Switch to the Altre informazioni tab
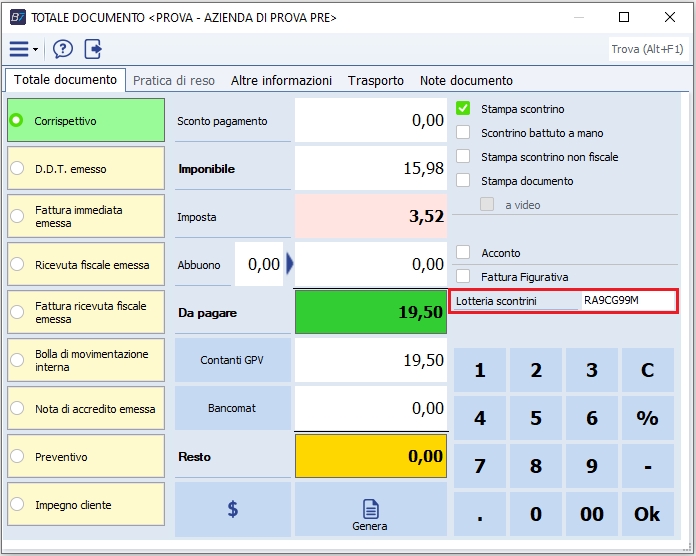Image resolution: width=696 pixels, height=556 pixels. [281, 81]
